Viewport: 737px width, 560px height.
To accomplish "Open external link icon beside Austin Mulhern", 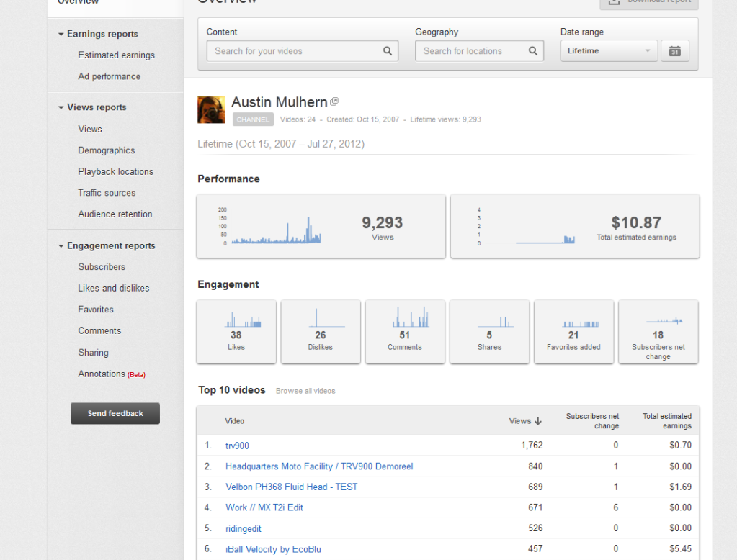I will tap(334, 102).
